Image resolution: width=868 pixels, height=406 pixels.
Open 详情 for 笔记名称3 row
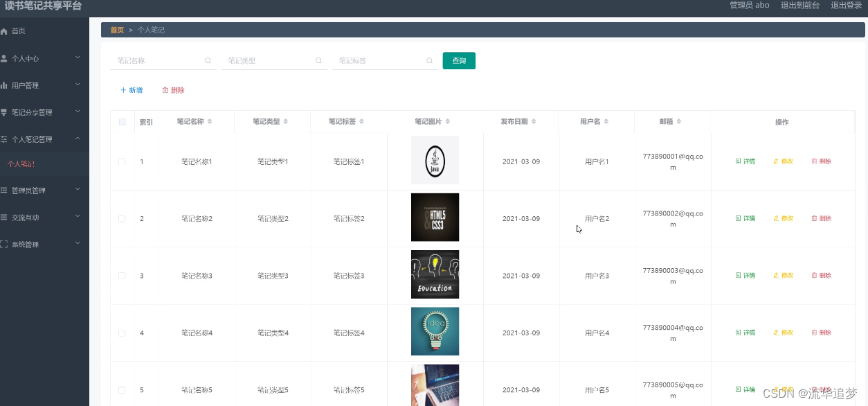pyautogui.click(x=745, y=276)
